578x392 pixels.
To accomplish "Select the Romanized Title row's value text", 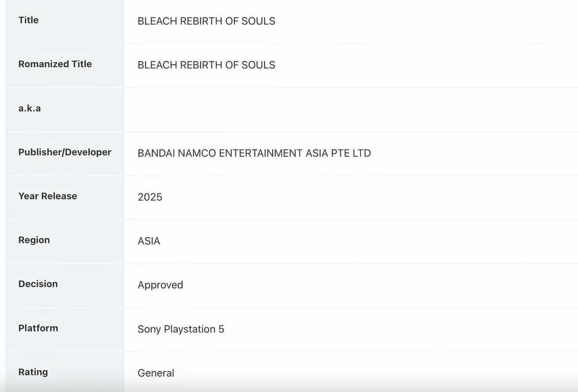I will pyautogui.click(x=206, y=65).
